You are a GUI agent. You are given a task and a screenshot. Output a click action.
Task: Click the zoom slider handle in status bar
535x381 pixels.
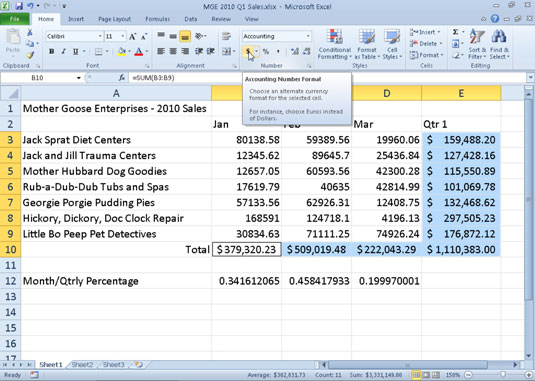[503, 375]
